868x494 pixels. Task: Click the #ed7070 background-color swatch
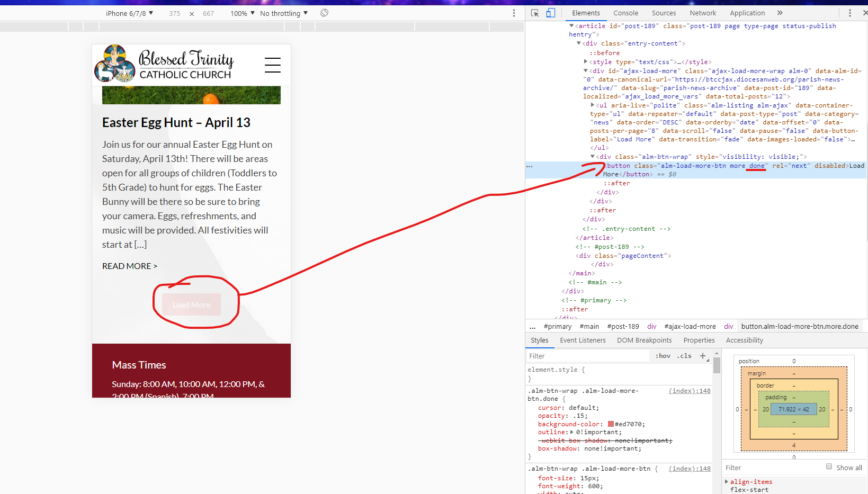(611, 424)
